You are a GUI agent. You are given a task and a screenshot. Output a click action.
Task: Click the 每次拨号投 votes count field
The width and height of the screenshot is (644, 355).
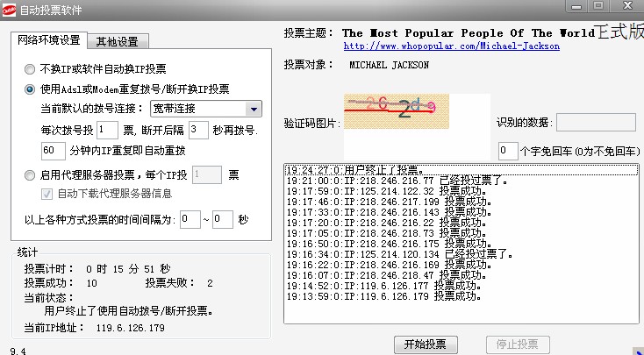tap(107, 130)
